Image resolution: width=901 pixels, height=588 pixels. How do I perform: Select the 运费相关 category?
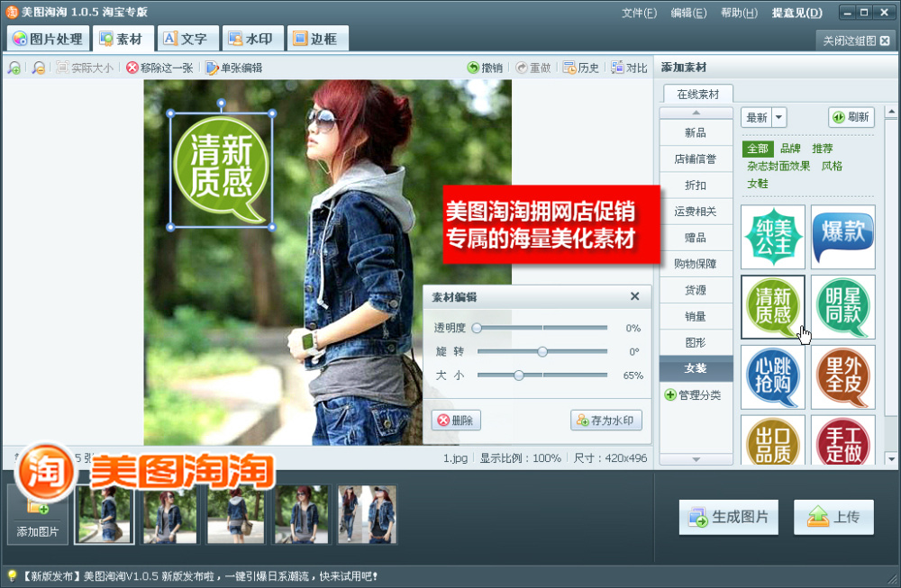click(696, 212)
